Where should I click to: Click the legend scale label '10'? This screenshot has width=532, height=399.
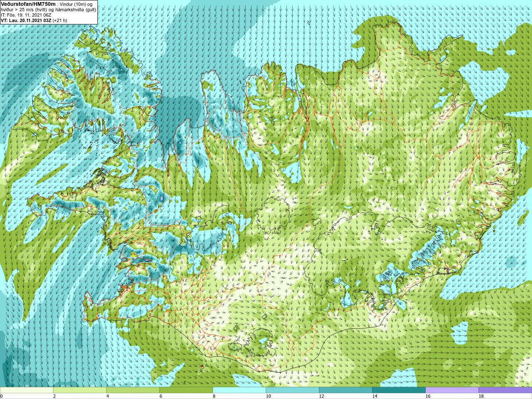pos(268,396)
